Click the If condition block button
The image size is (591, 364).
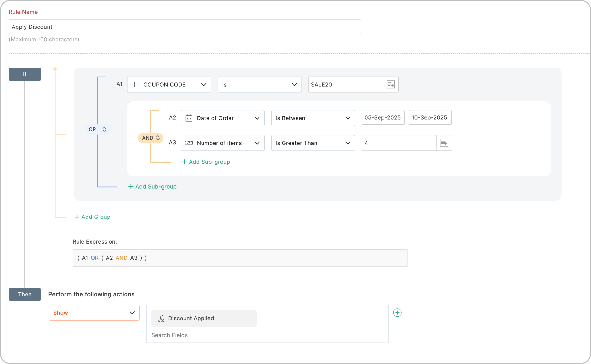(25, 74)
